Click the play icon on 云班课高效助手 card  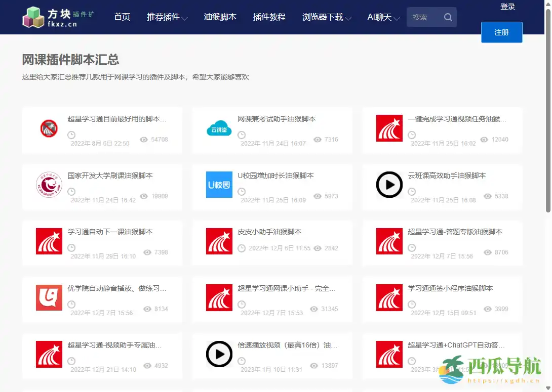(389, 185)
